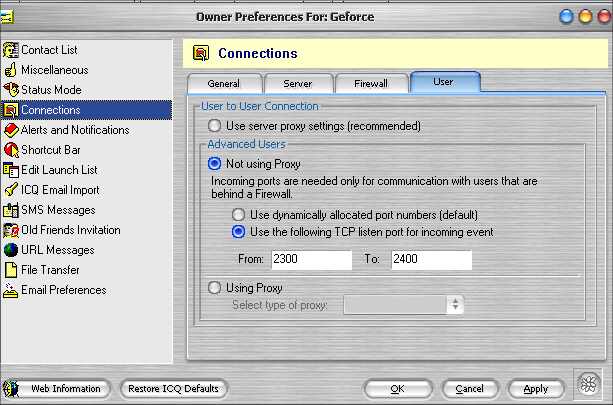Select Use dynamically allocated port numbers option
613x405 pixels.
[x=238, y=215]
